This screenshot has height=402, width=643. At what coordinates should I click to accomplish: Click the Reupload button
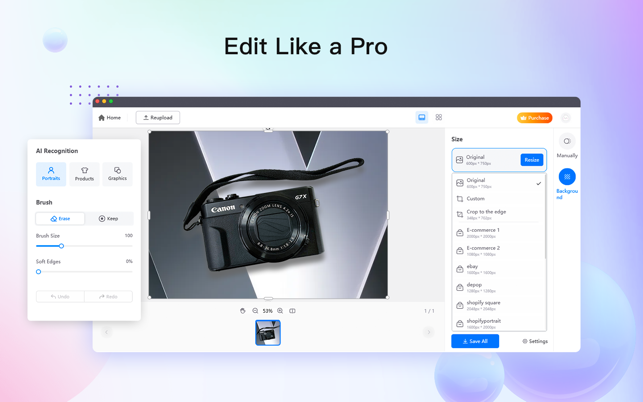coord(157,118)
